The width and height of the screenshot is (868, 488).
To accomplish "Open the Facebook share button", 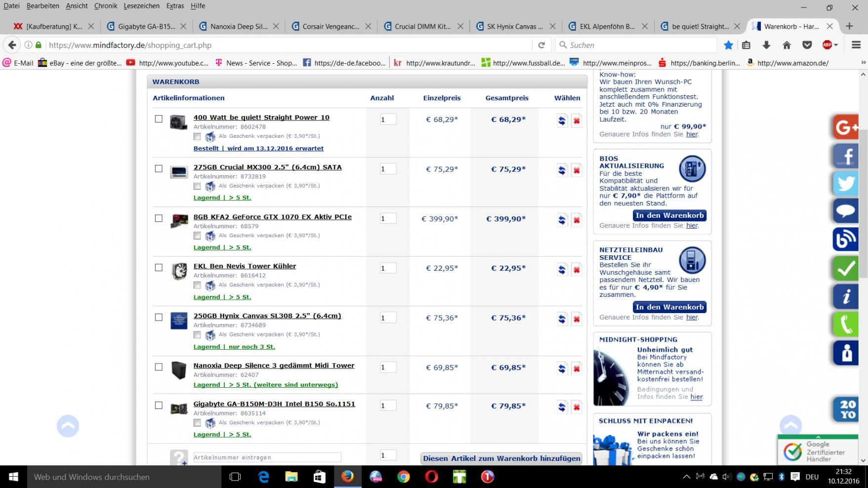I will [x=846, y=156].
